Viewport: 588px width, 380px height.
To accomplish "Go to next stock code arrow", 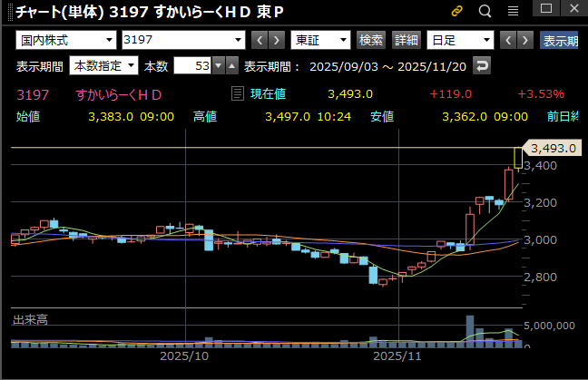I will pos(276,41).
